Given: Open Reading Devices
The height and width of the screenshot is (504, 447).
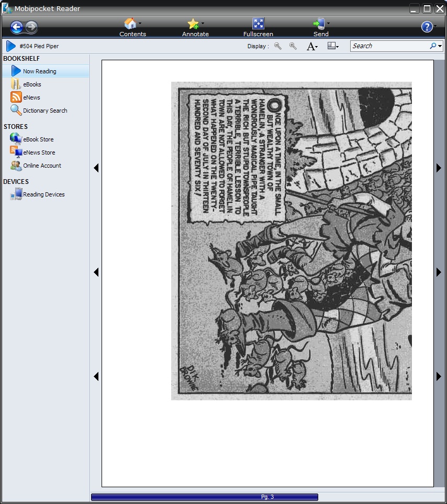Looking at the screenshot, I should click(x=43, y=194).
